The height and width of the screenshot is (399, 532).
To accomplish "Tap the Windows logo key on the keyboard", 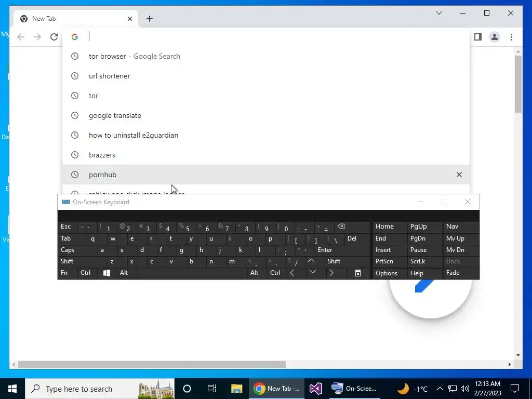I will pyautogui.click(x=107, y=273).
